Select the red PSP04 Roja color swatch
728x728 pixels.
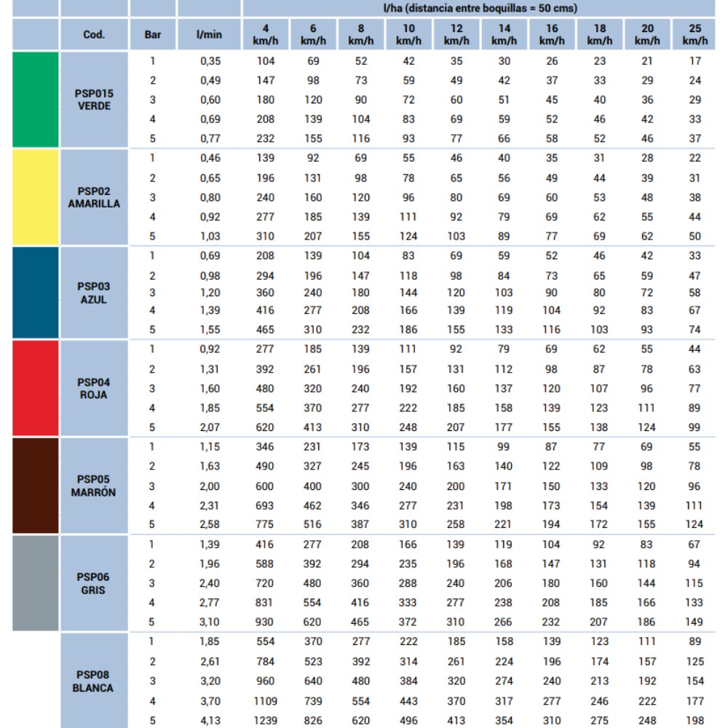(36, 388)
